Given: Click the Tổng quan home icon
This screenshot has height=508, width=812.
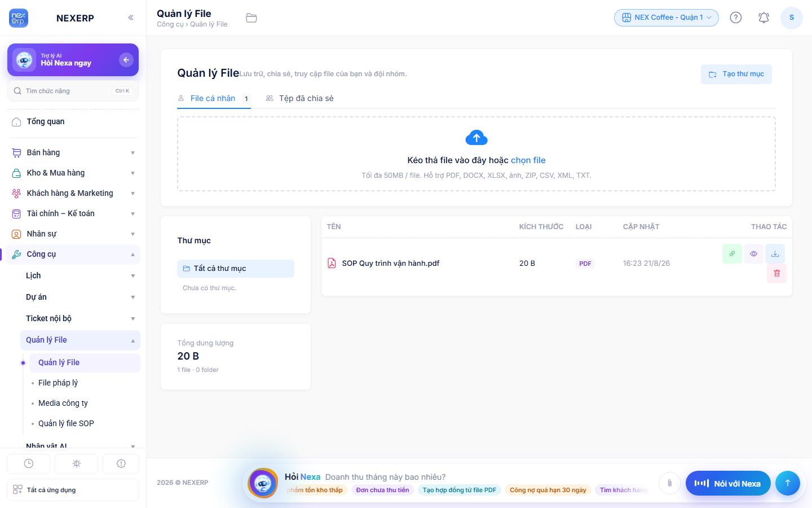Looking at the screenshot, I should coord(16,122).
